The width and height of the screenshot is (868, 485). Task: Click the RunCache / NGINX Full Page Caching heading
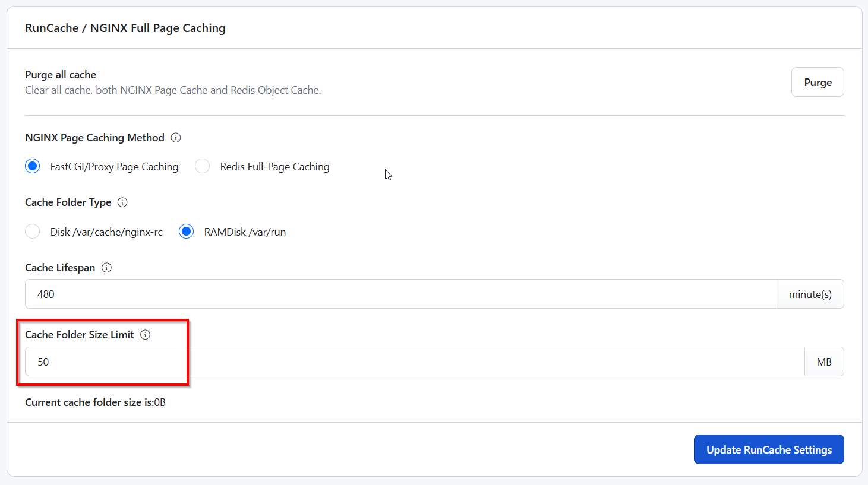pyautogui.click(x=125, y=28)
